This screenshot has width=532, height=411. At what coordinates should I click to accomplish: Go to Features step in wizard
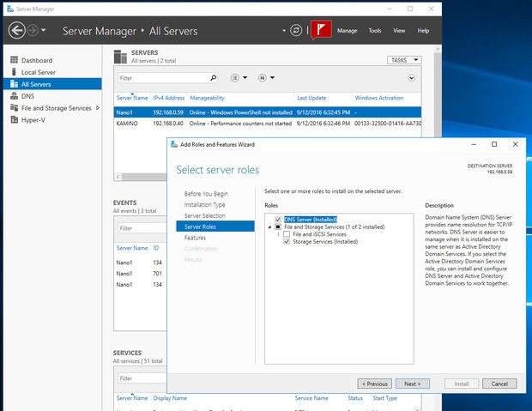pos(195,238)
